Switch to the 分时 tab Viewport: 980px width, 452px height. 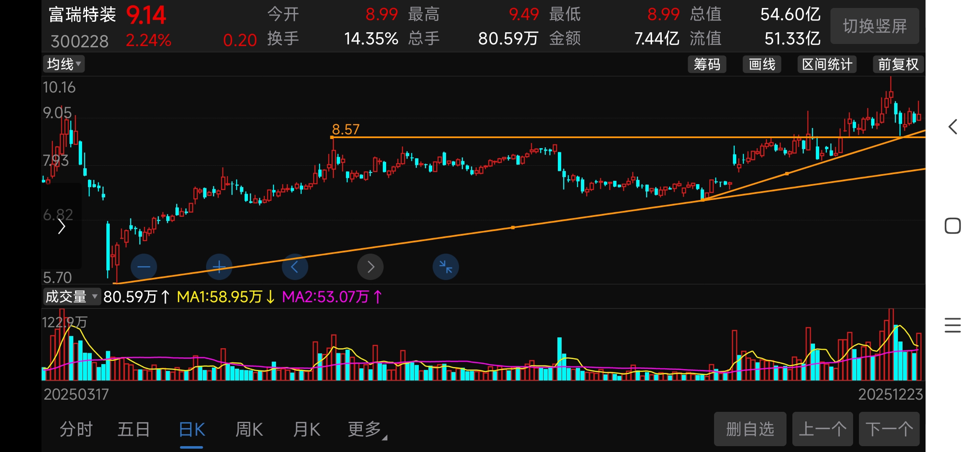[x=76, y=429]
